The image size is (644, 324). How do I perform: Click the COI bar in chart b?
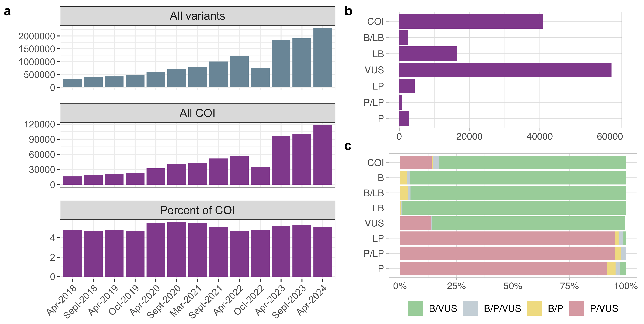(471, 22)
